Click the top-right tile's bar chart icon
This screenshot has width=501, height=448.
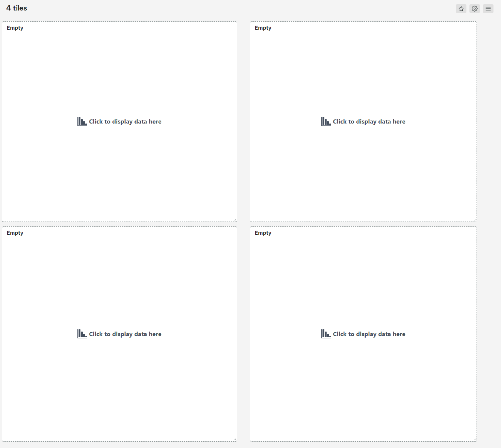[326, 121]
